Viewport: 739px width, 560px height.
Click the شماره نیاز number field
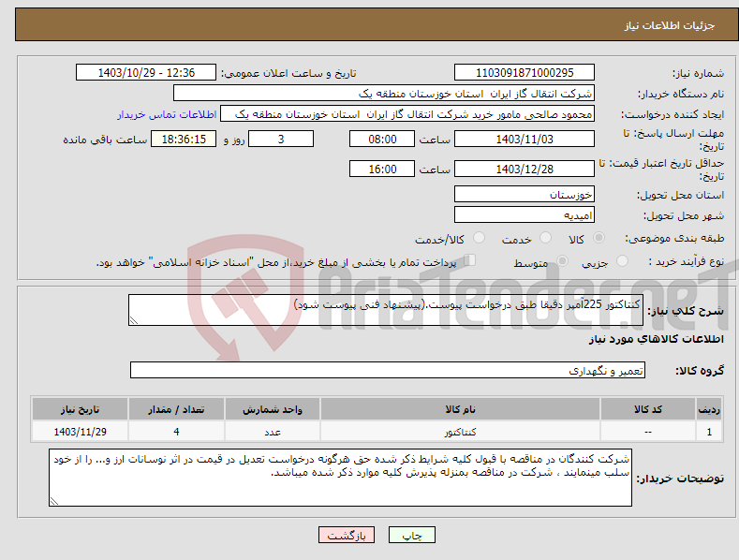(x=525, y=73)
